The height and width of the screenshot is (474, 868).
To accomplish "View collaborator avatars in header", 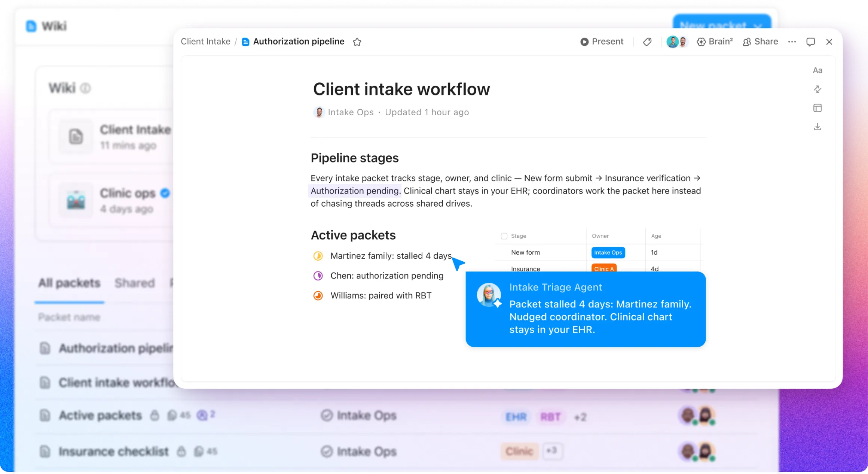I will 677,42.
